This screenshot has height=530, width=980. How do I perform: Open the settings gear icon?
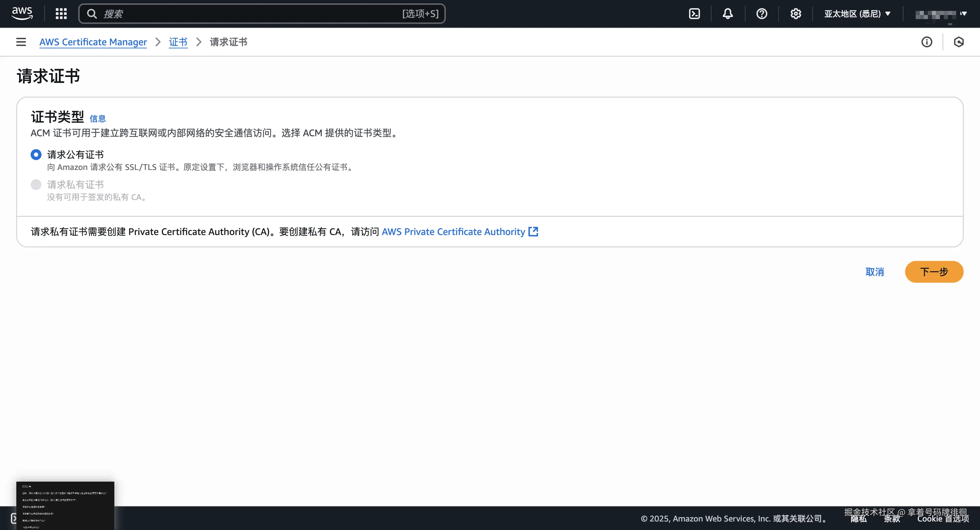(x=796, y=14)
